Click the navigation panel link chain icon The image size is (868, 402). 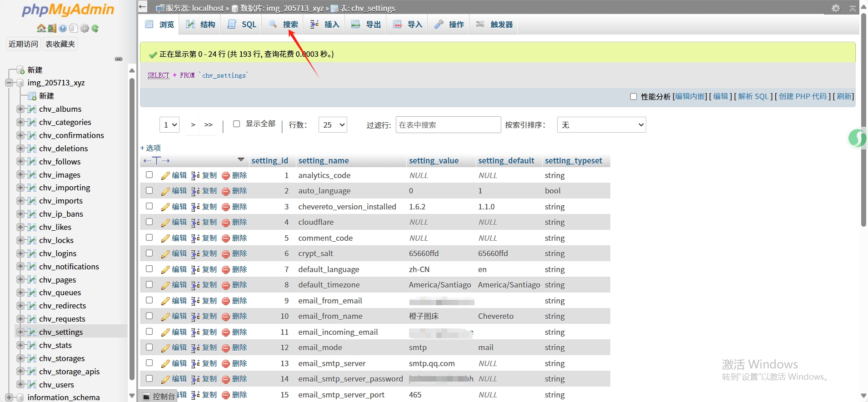click(119, 59)
